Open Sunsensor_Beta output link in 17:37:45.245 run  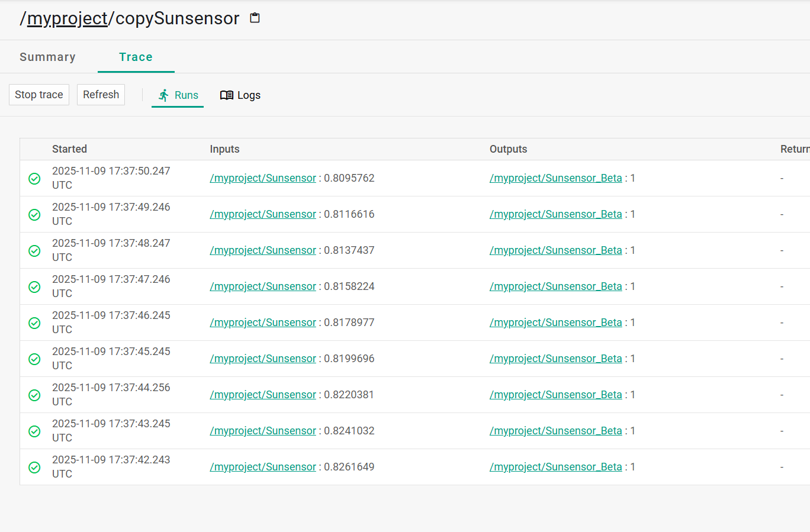tap(555, 359)
